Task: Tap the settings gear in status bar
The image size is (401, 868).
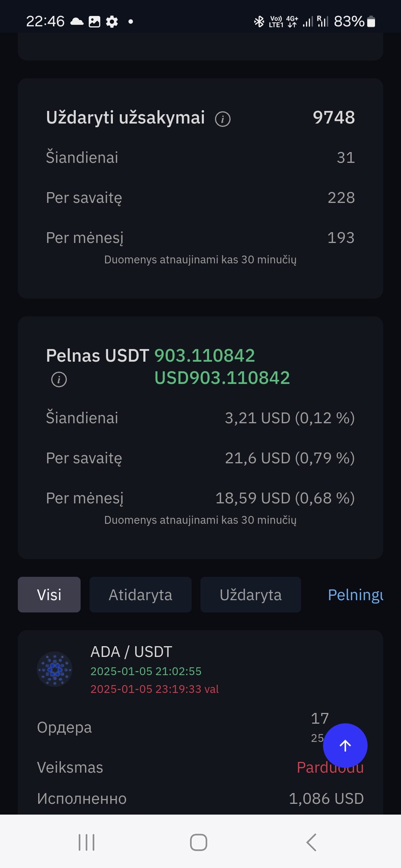Action: [x=112, y=22]
